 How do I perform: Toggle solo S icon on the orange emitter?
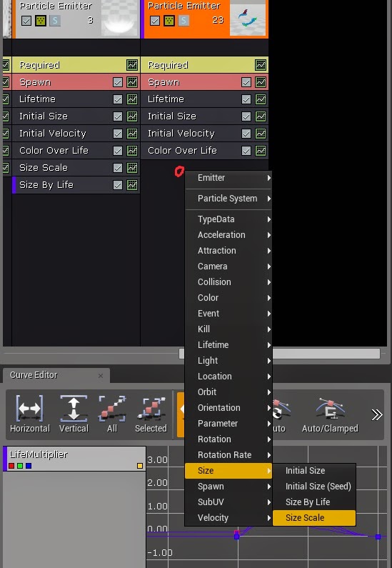[184, 21]
